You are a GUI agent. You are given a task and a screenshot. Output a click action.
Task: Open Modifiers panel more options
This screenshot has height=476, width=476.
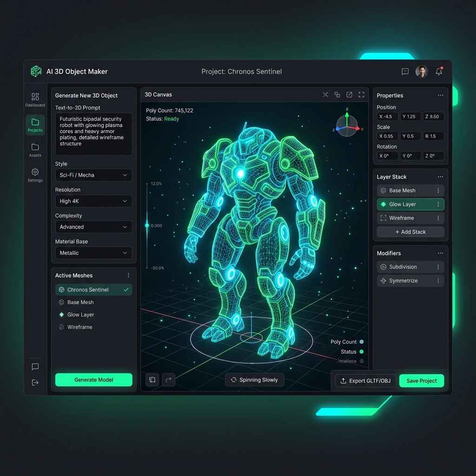click(x=441, y=253)
